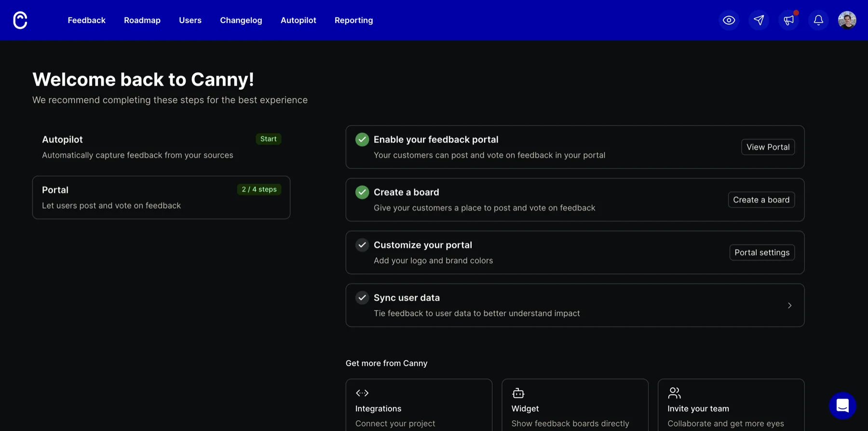Image resolution: width=868 pixels, height=431 pixels.
Task: Click 'Collaborate and get more eyes' description
Action: click(725, 423)
